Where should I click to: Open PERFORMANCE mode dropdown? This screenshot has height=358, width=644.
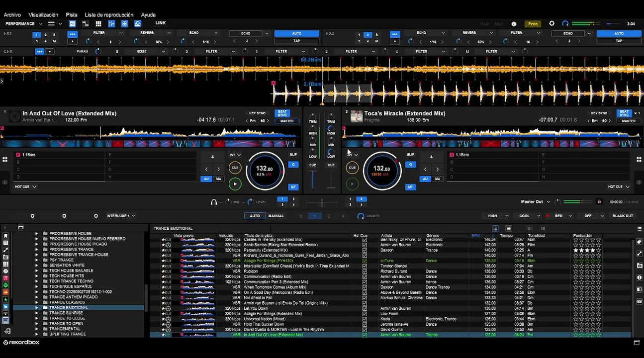[23, 23]
